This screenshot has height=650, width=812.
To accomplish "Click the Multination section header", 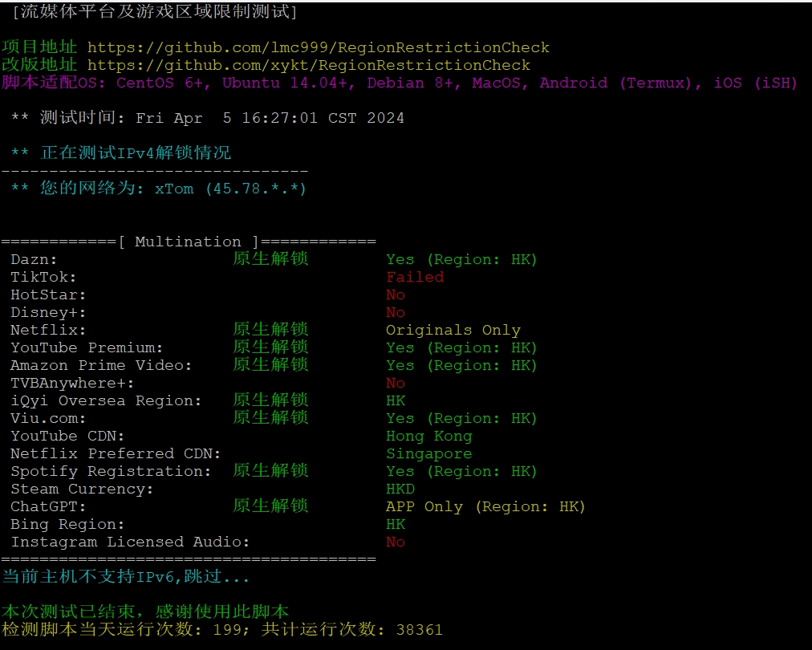I will [189, 242].
